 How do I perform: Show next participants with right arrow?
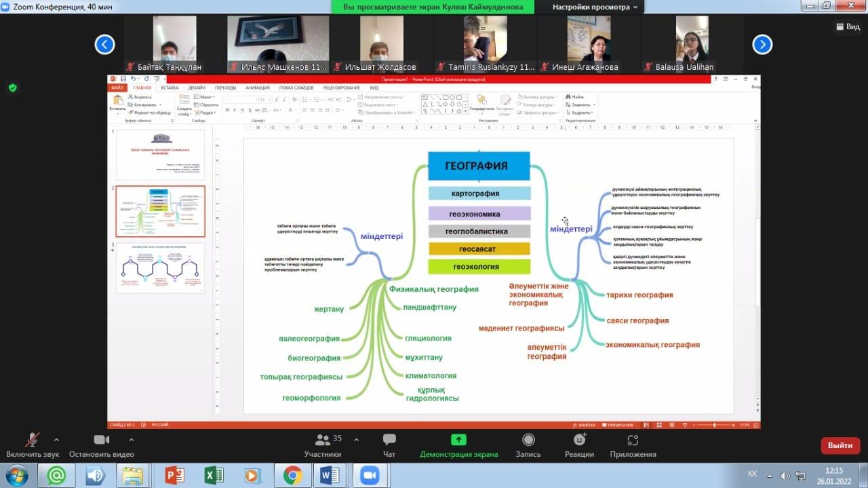point(762,45)
